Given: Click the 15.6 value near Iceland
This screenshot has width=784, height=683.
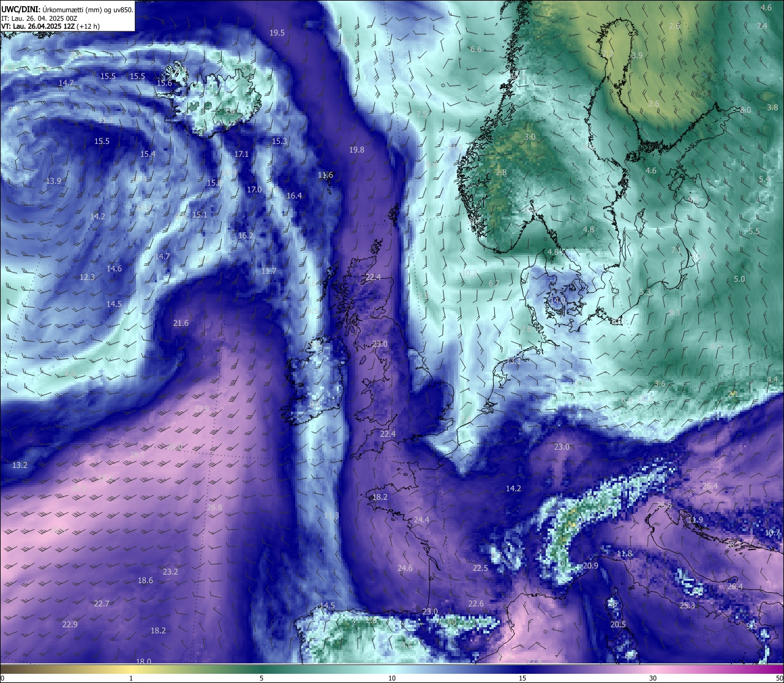Looking at the screenshot, I should [165, 83].
